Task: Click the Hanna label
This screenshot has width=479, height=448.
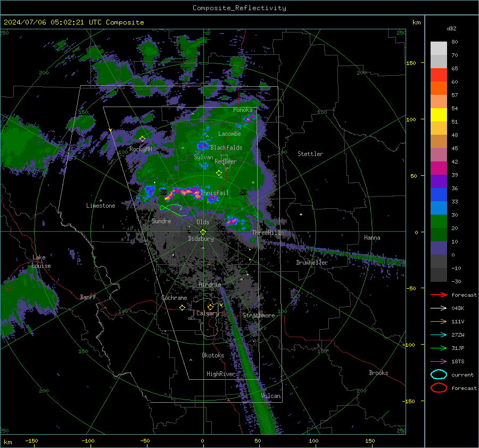Action: coord(372,238)
